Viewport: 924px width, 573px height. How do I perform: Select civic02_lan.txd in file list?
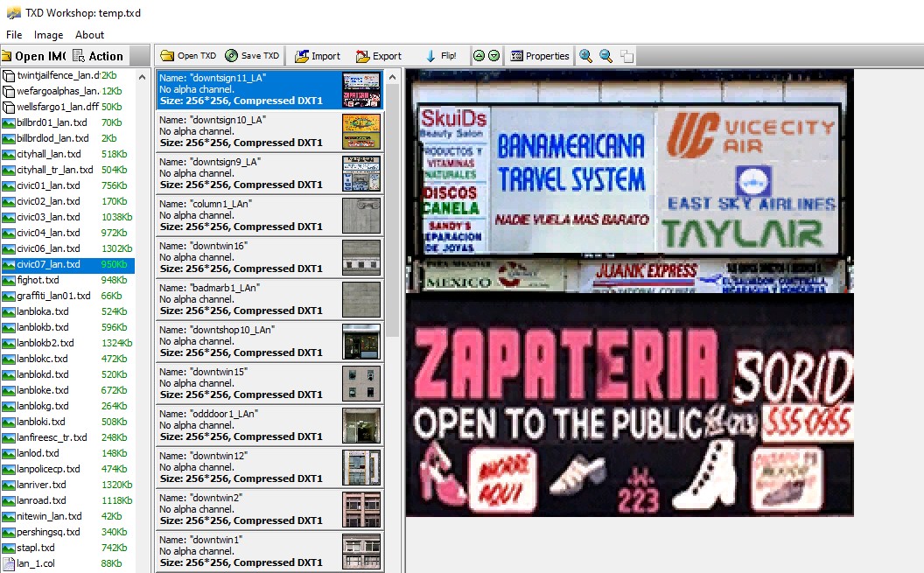tap(67, 201)
